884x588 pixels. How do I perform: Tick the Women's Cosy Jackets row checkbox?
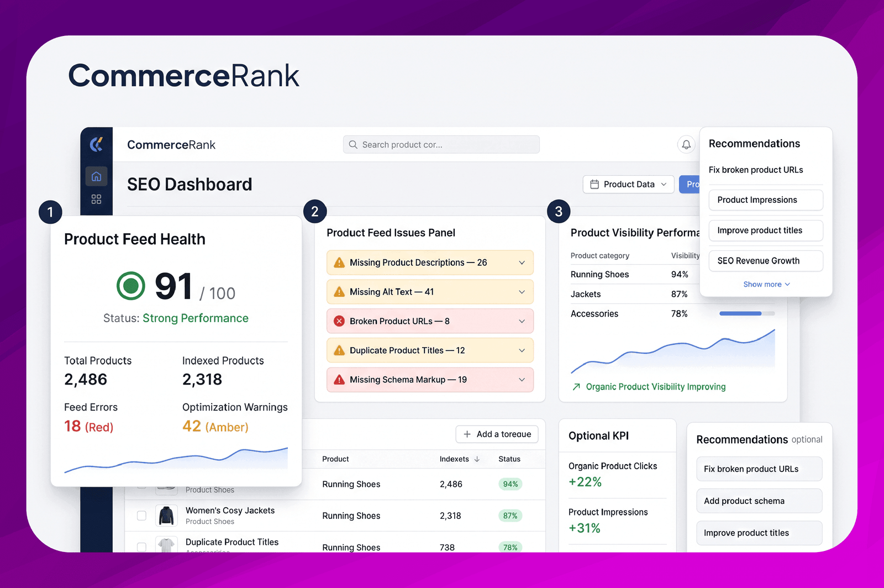(x=141, y=516)
